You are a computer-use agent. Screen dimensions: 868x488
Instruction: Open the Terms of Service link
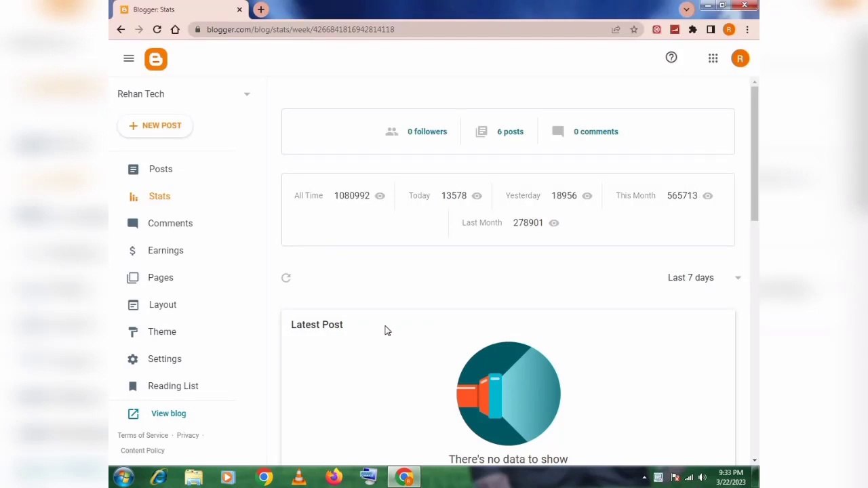point(143,435)
